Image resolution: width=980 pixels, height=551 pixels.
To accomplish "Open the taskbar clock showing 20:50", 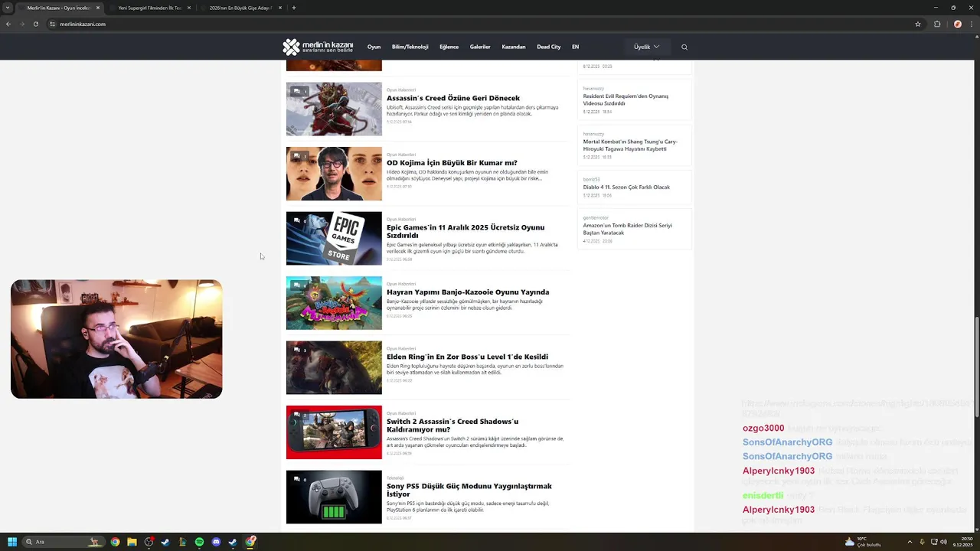I will coord(962,542).
